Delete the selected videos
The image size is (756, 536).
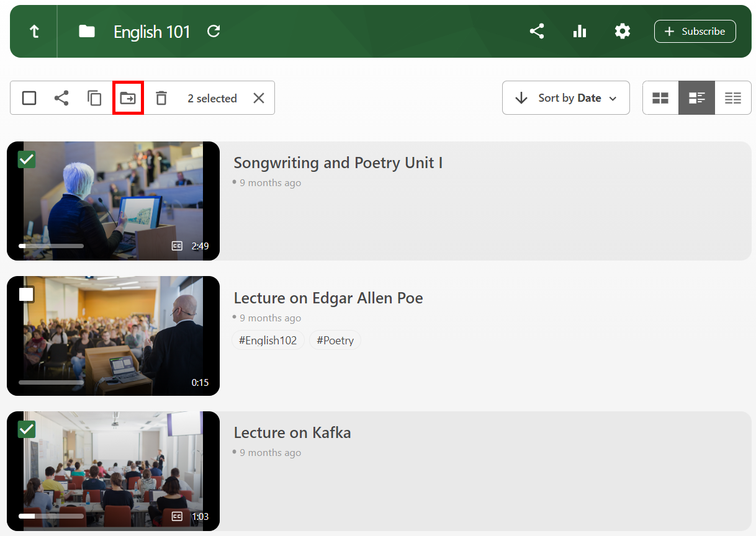click(161, 98)
